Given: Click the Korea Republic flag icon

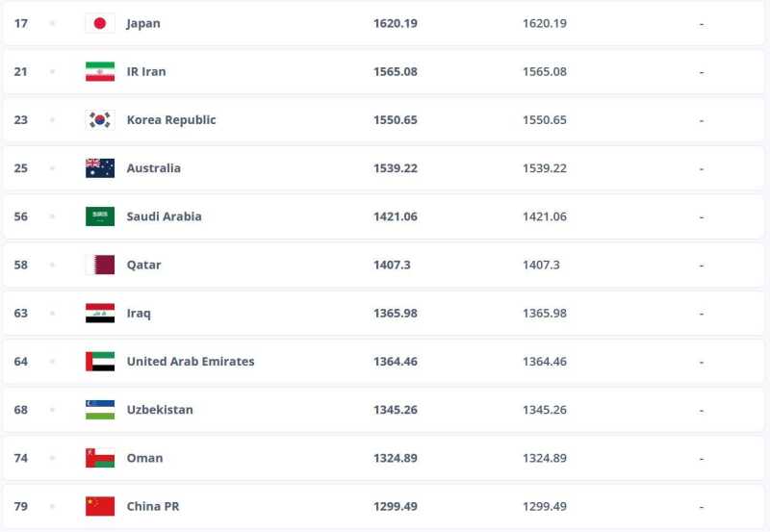Looking at the screenshot, I should point(99,120).
